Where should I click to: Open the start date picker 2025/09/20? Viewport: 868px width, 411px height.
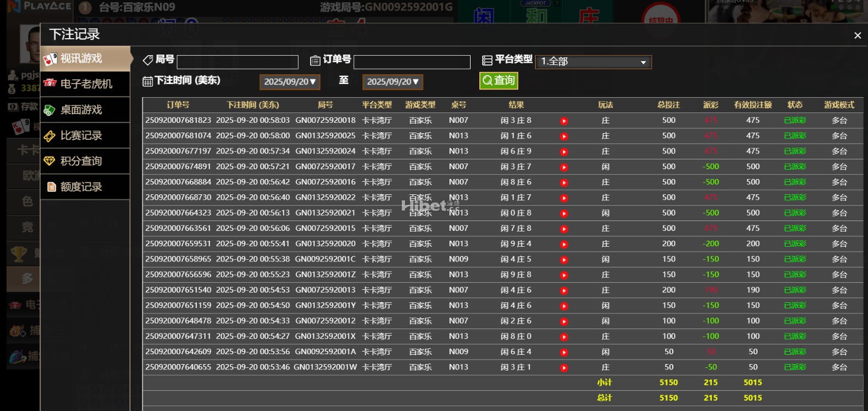(x=289, y=82)
